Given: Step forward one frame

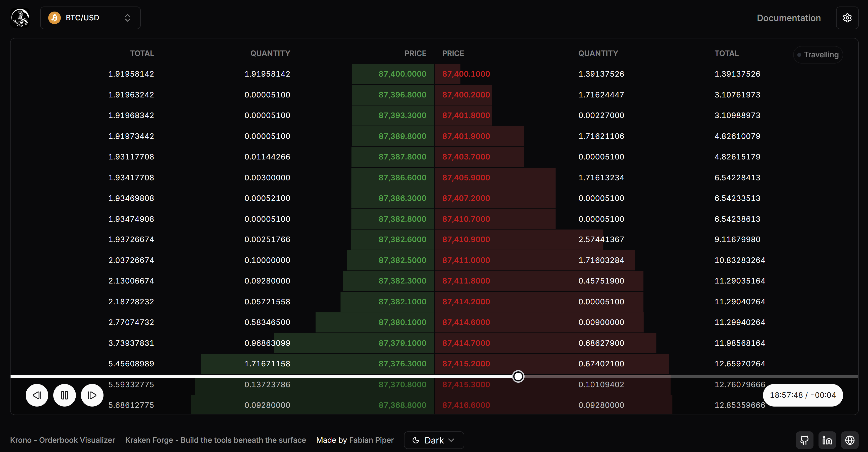Looking at the screenshot, I should [92, 395].
